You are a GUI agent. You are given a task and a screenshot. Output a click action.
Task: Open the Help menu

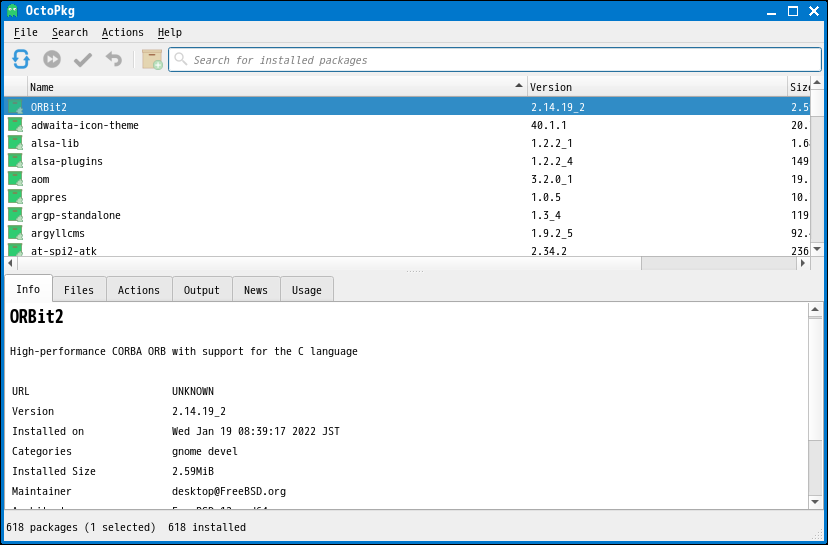tap(170, 32)
